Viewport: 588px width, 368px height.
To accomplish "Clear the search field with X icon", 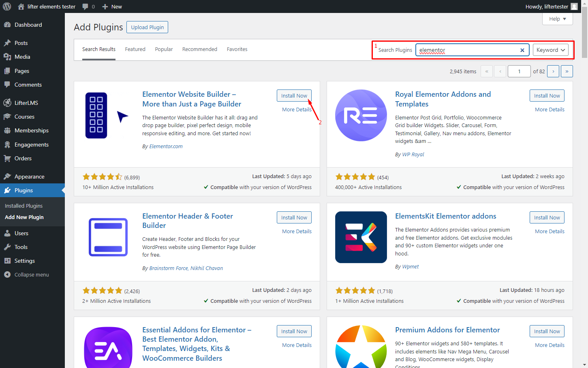I will coord(522,50).
